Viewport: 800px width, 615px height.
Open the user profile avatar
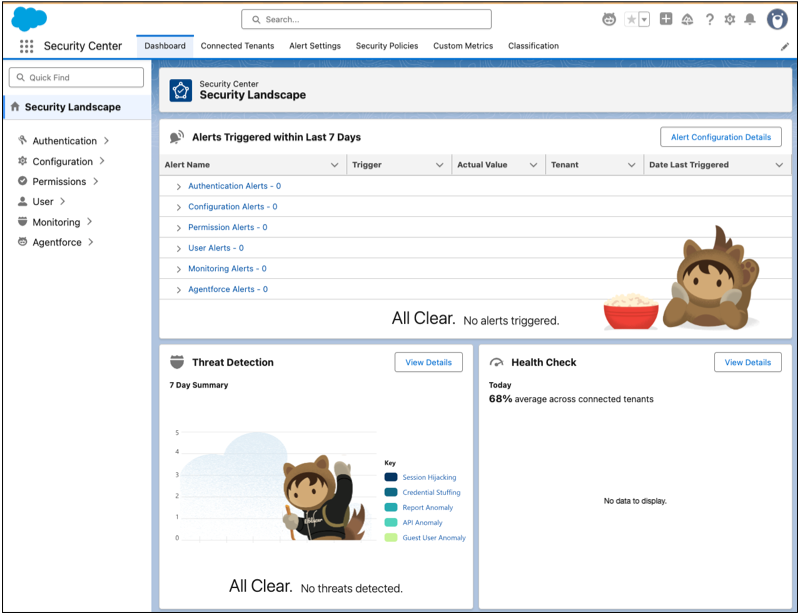tap(777, 19)
